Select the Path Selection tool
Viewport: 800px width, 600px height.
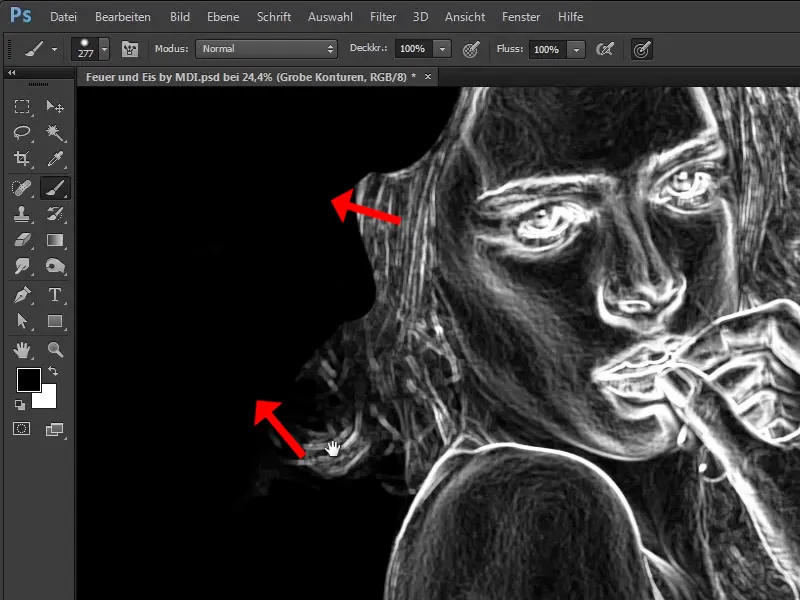click(x=21, y=321)
